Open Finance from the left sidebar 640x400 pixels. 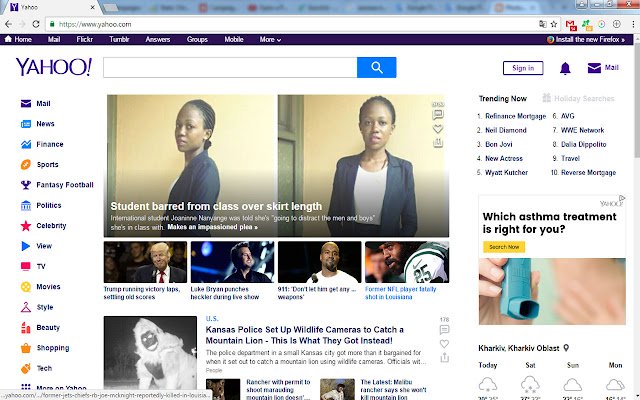pos(50,144)
